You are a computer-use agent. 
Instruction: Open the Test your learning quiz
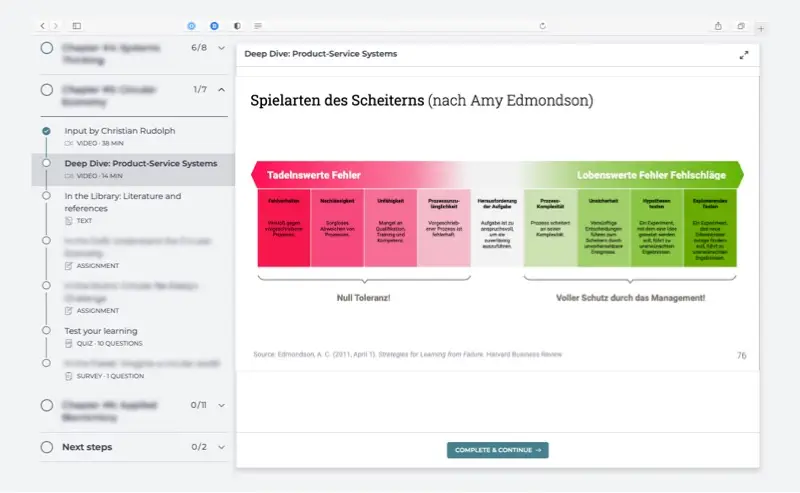click(101, 331)
